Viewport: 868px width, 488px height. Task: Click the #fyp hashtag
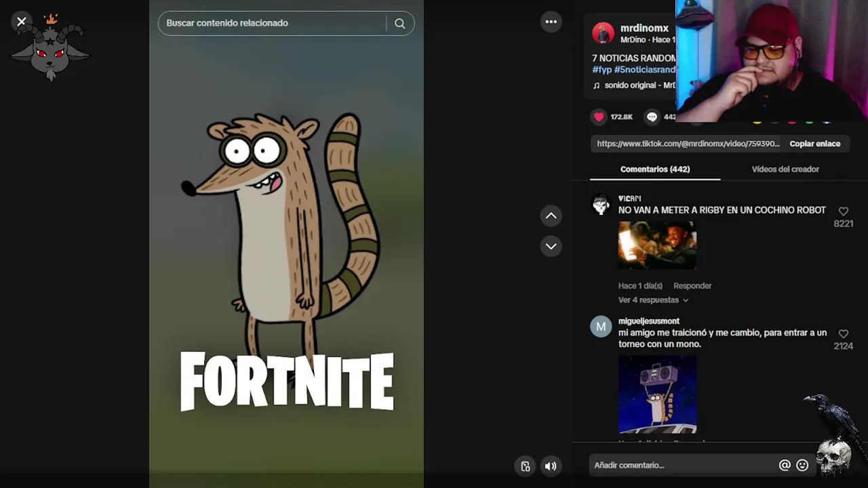[601, 70]
